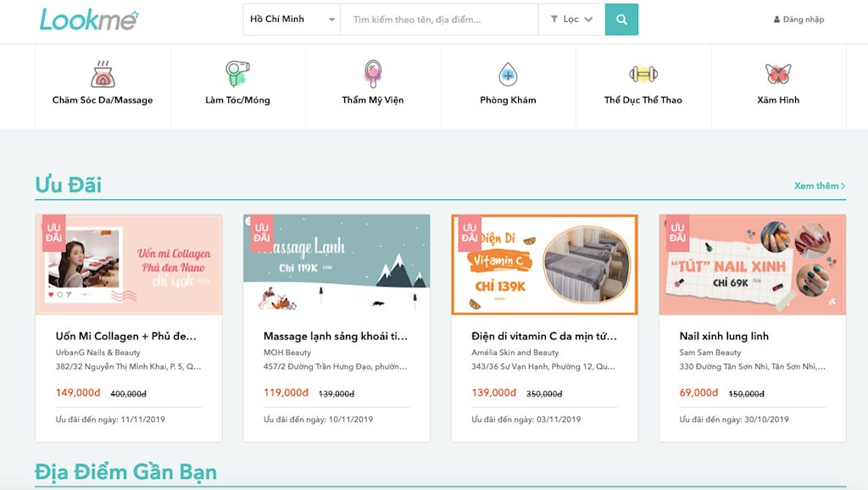Open the Phòng Khám droplet icon
Viewport: 868px width, 490px height.
(508, 75)
